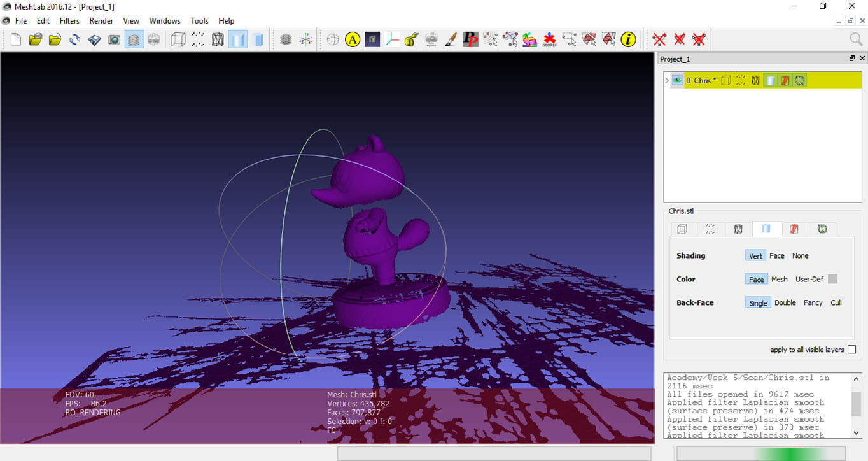Switch to the bounding box tab under Chris.stl
This screenshot has height=461, width=868.
tap(682, 229)
